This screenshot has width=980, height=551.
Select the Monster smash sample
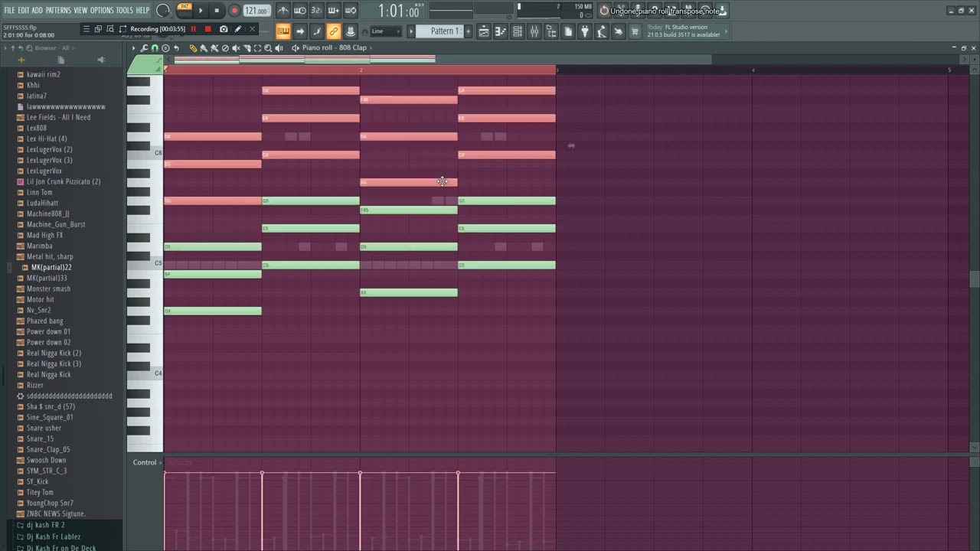pos(48,289)
